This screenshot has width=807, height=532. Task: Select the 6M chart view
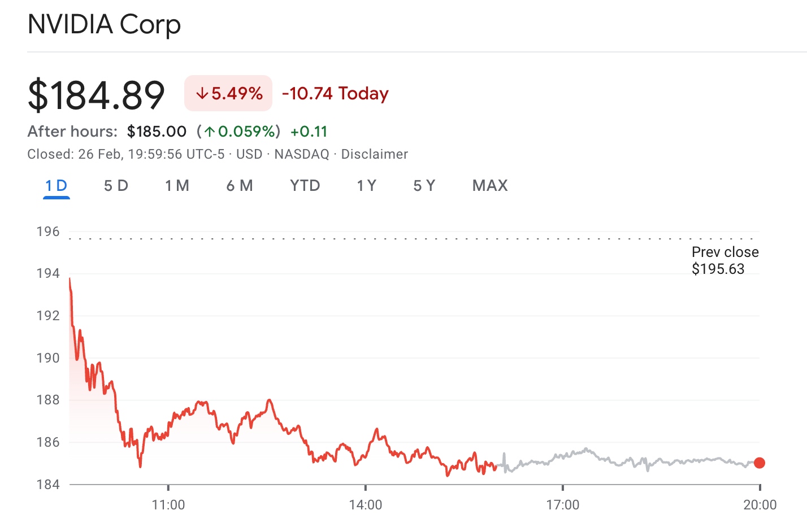click(x=240, y=185)
